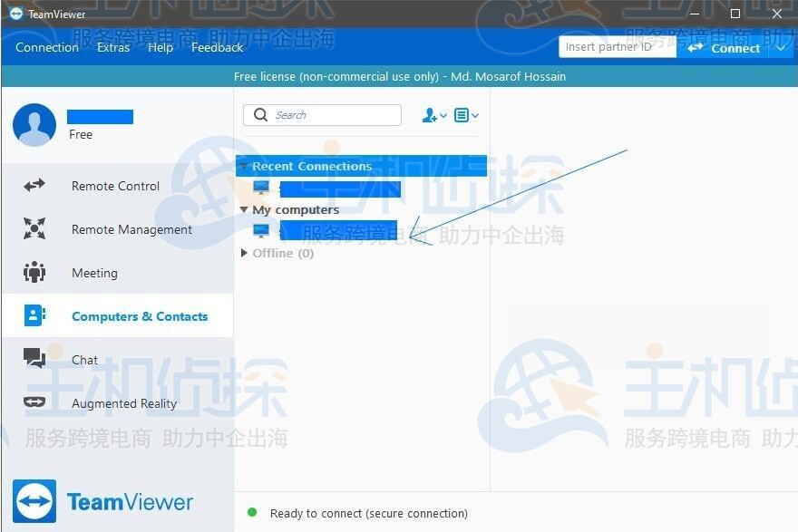Image resolution: width=798 pixels, height=532 pixels.
Task: Click the TeamViewer logo at bottom left
Action: [x=102, y=500]
